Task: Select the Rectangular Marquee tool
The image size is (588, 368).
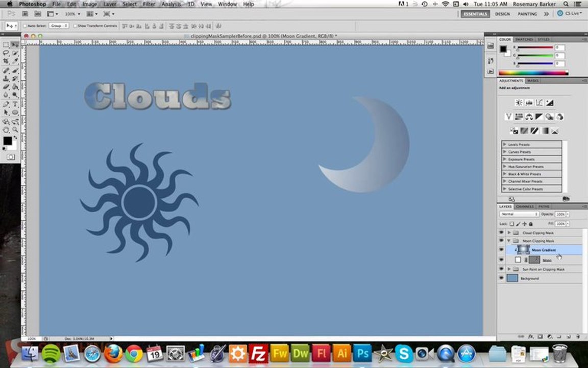Action: point(6,44)
